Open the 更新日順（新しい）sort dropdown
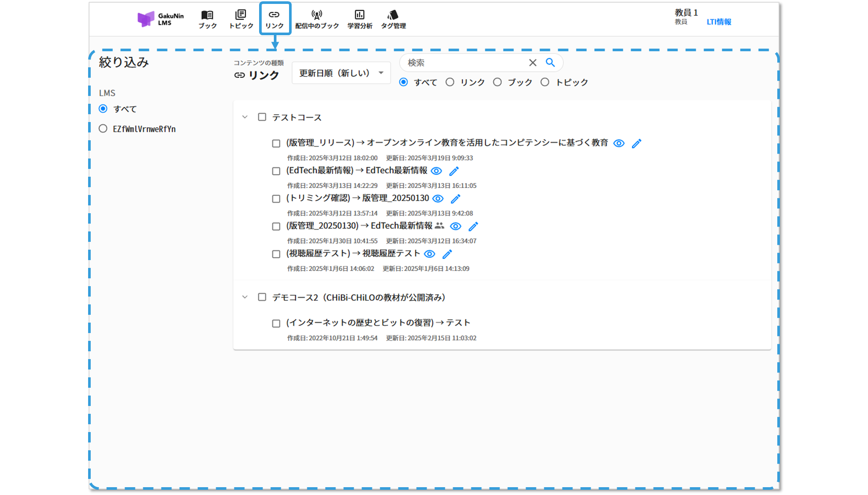This screenshot has height=495, width=868. (341, 73)
